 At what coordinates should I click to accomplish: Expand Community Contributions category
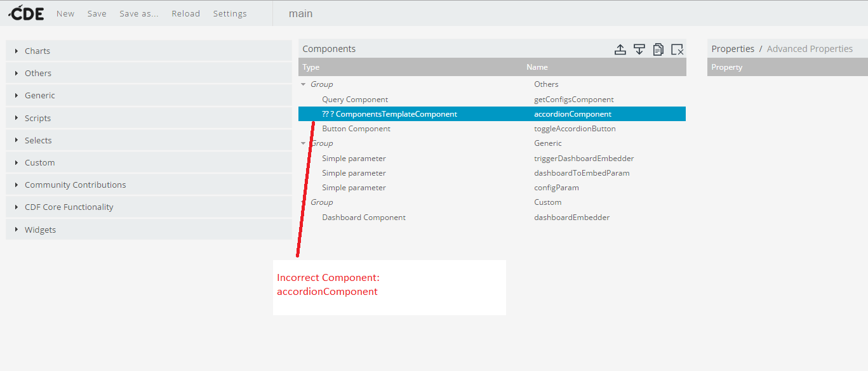pos(149,185)
